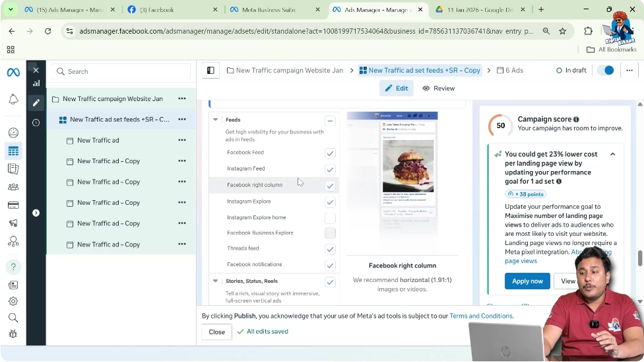
Task: Collapse Stories, Status, Reels section arrow
Action: [215, 281]
